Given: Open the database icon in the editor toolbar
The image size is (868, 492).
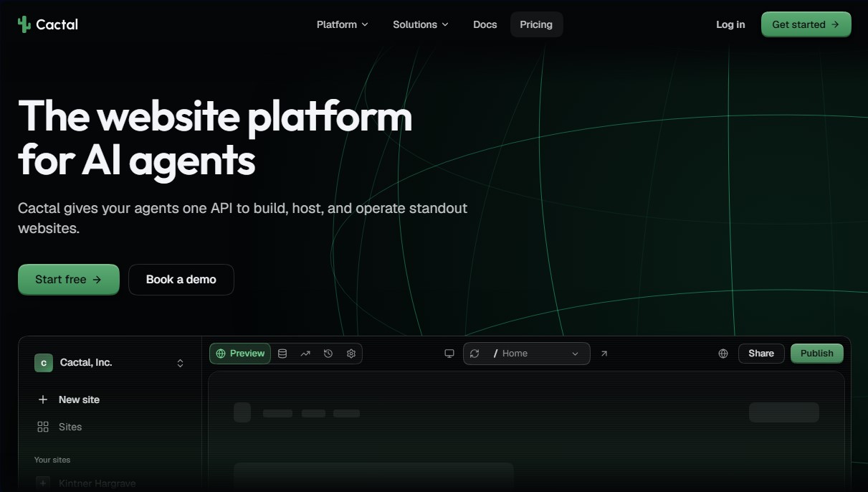Looking at the screenshot, I should [282, 354].
